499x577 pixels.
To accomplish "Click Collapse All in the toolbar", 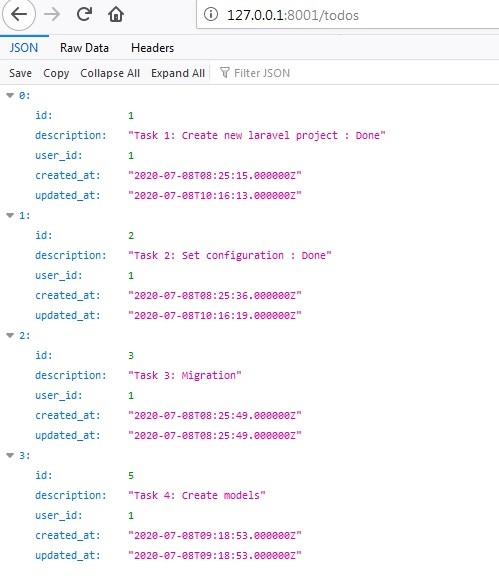I will (x=110, y=73).
